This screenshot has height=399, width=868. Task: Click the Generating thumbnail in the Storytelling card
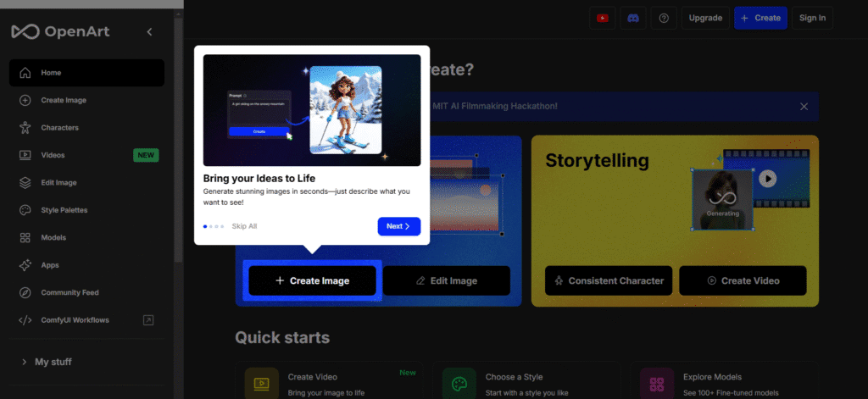[x=722, y=200]
